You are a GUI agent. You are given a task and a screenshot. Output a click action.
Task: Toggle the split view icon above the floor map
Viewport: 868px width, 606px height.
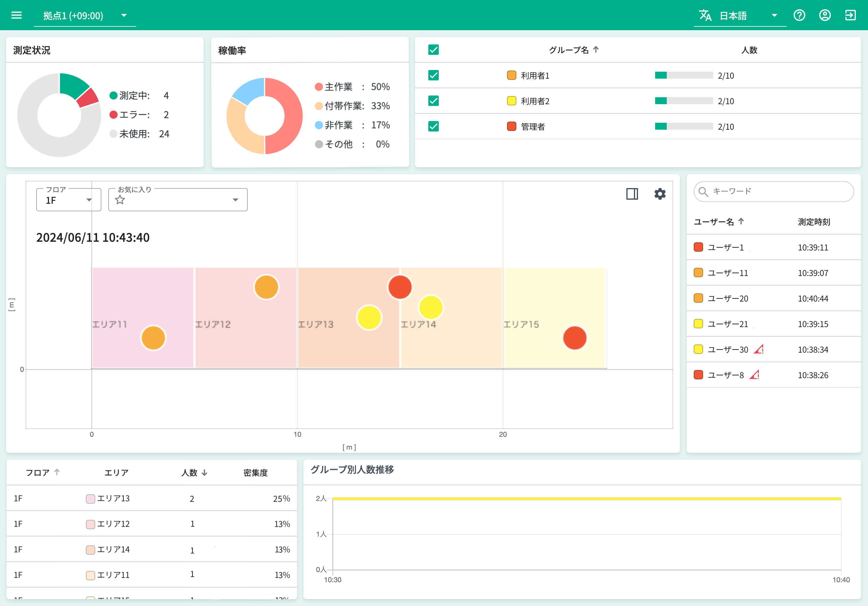[x=632, y=194]
